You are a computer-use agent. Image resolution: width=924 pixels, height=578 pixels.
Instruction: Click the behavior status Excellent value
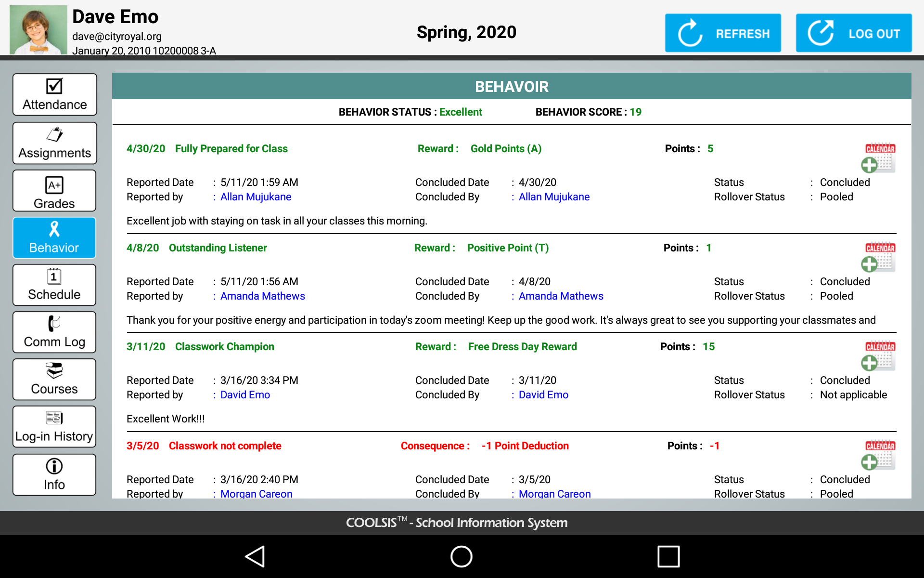point(461,112)
